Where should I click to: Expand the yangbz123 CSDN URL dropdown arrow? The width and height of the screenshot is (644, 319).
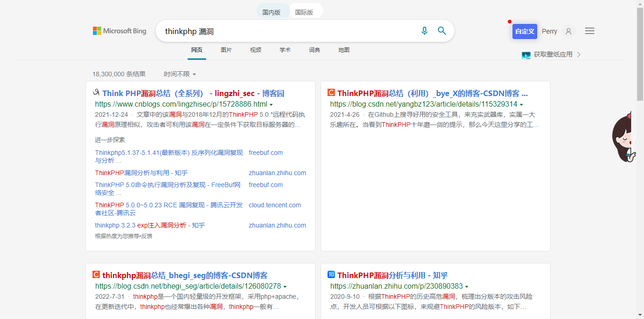pyautogui.click(x=521, y=105)
